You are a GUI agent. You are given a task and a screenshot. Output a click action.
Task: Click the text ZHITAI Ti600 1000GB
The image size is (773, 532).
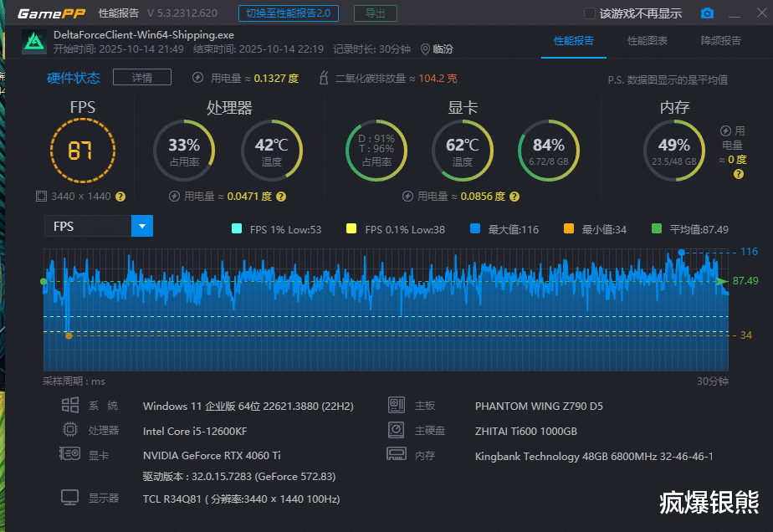pos(525,432)
